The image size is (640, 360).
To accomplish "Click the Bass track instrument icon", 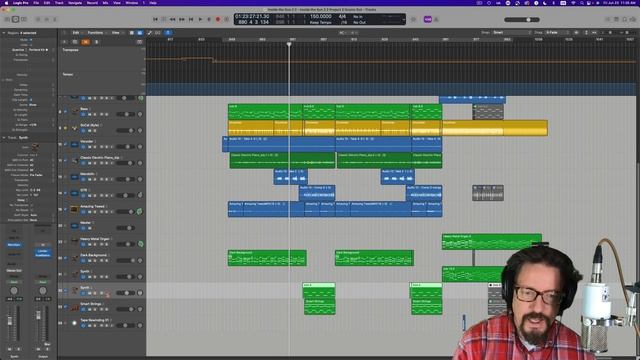I will click(x=75, y=111).
